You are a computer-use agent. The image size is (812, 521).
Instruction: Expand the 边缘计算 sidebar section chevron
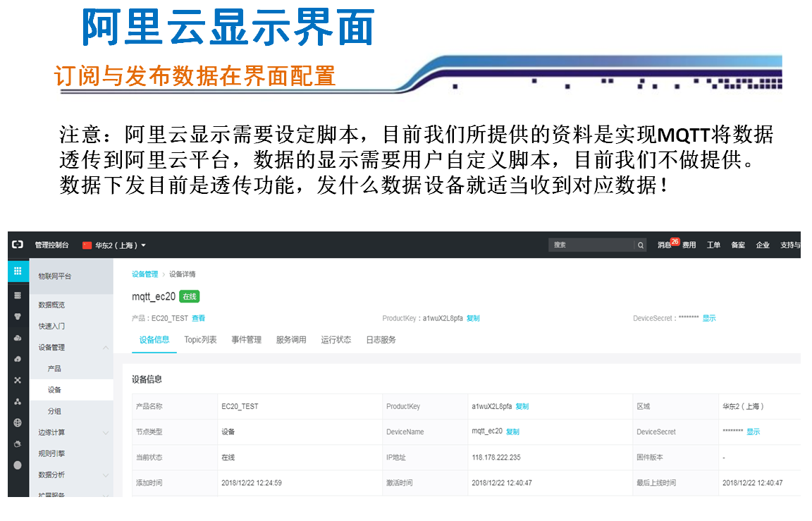tap(106, 432)
